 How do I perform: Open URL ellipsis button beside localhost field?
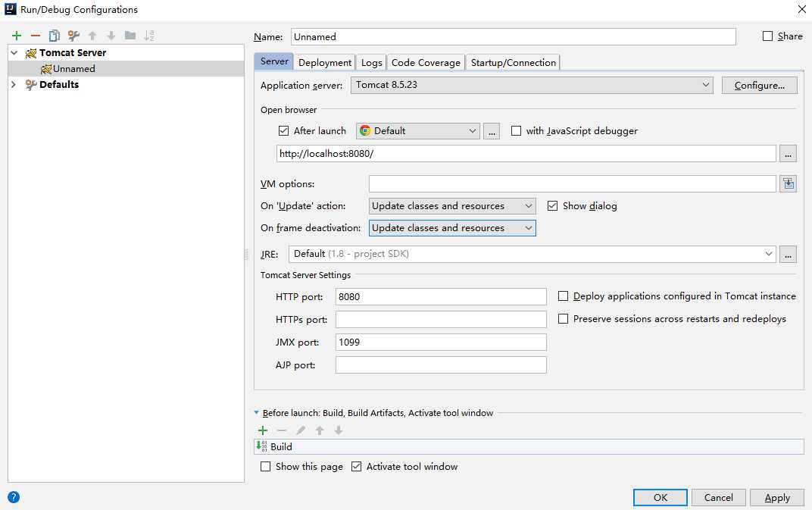pyautogui.click(x=789, y=154)
